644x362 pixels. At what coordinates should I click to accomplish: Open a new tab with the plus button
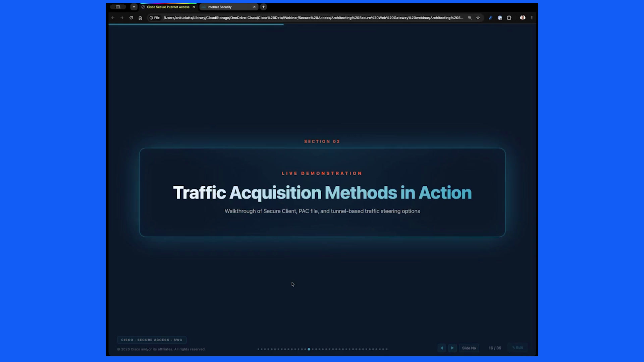[264, 7]
